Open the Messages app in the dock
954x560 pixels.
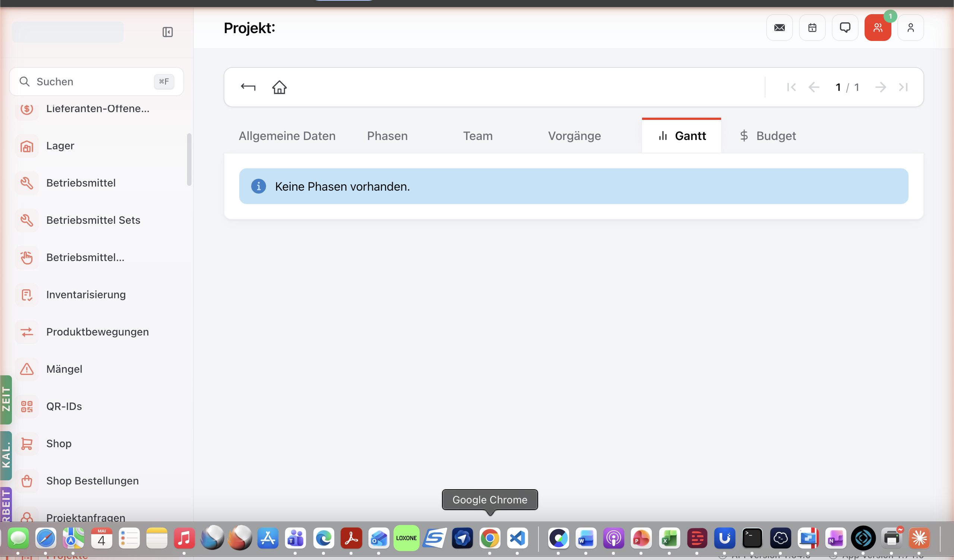pyautogui.click(x=18, y=538)
